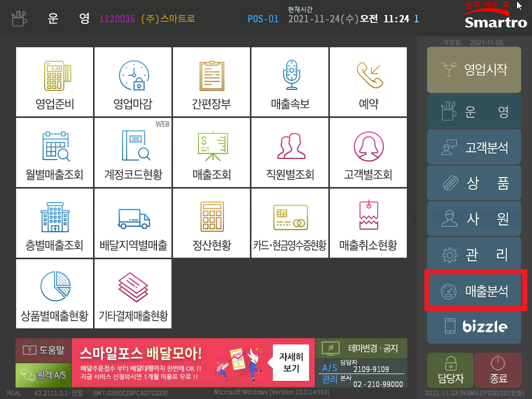Viewport: 532px width, 399px height.
Task: Open the 간편장부 clipboard tile
Action: click(x=211, y=82)
